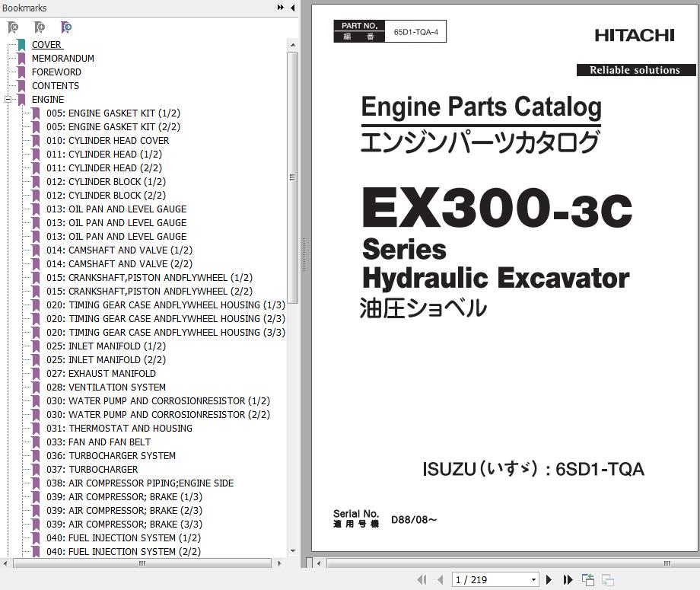The width and height of the screenshot is (700, 590).
Task: Go to the previous page
Action: [x=441, y=580]
